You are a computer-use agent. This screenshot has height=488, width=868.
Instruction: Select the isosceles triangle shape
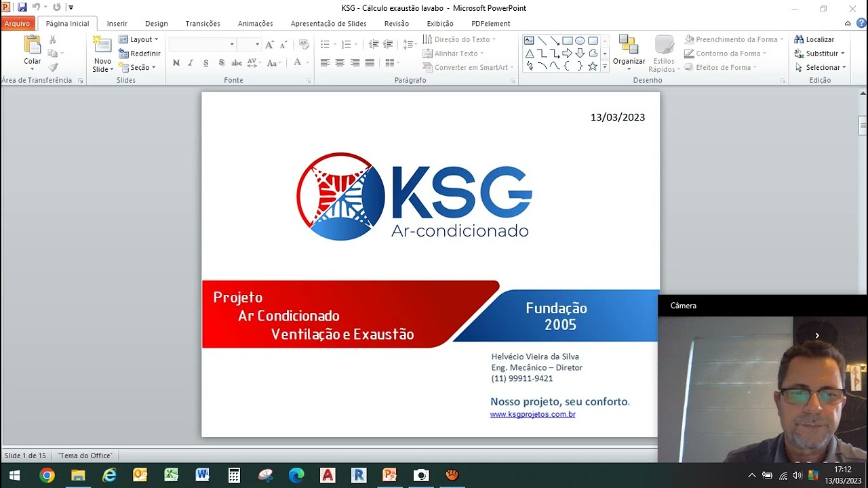tap(529, 54)
